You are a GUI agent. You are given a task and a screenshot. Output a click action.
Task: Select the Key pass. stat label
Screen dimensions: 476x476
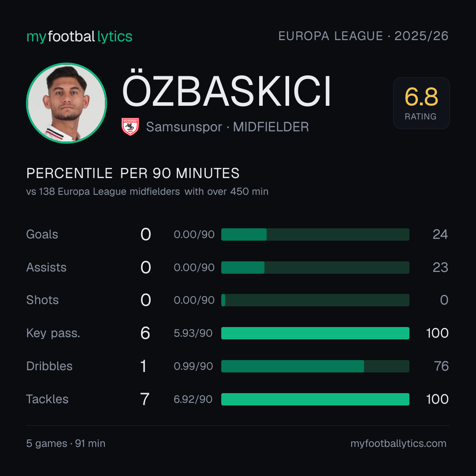point(53,333)
